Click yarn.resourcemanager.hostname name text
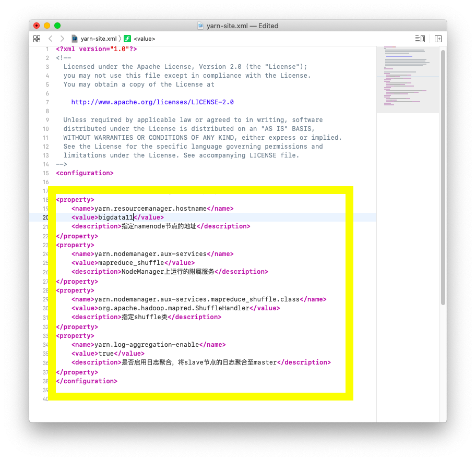The width and height of the screenshot is (476, 461). click(x=150, y=209)
